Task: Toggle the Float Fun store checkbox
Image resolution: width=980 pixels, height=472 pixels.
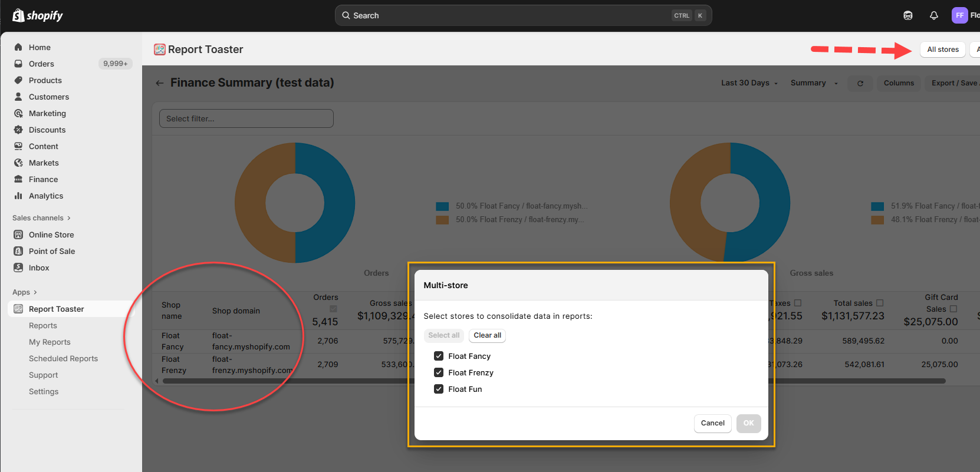Action: click(439, 389)
